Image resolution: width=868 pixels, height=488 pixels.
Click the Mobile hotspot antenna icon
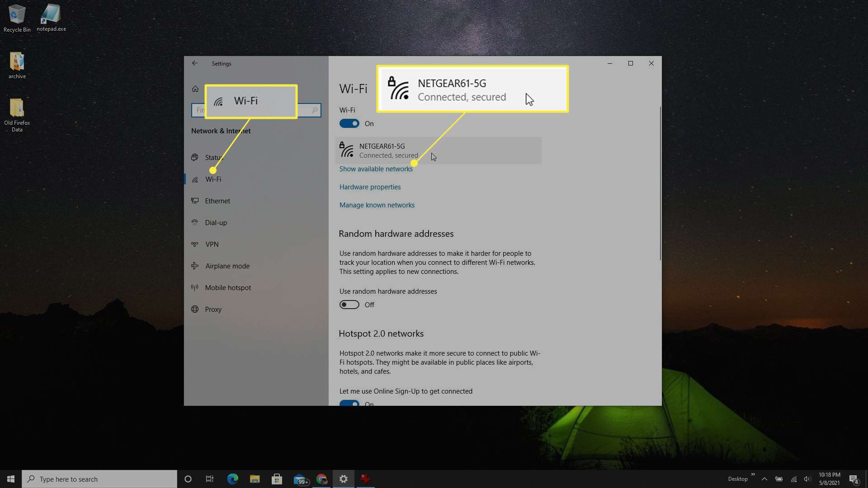pyautogui.click(x=195, y=287)
